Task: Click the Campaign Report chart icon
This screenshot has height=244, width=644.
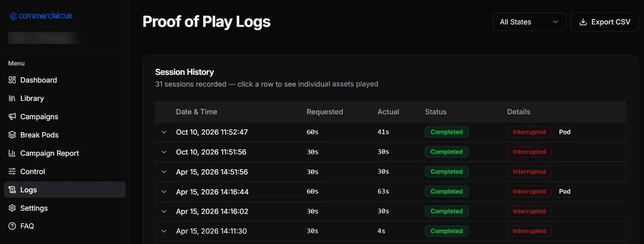Action: [x=12, y=153]
